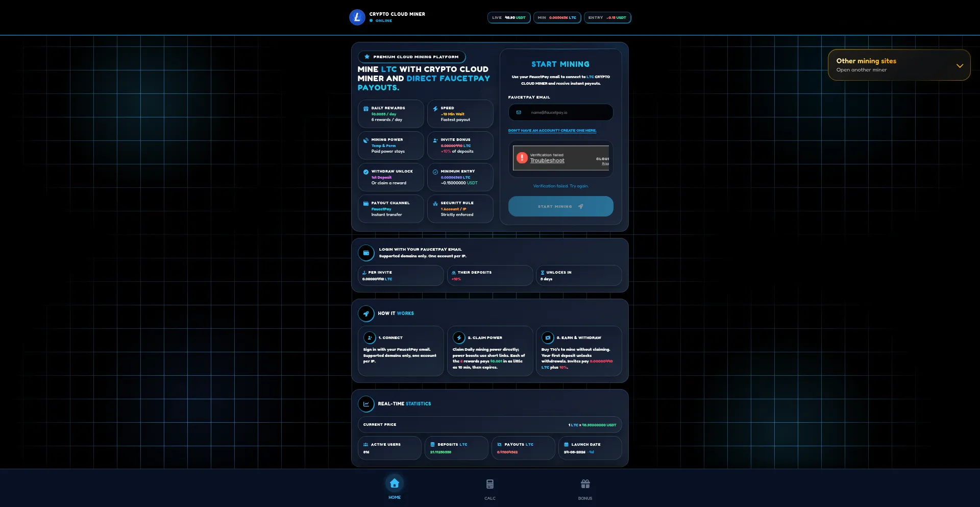Screen dimensions: 980x507
Task: Click the star icon in the Premium badge
Action: (x=367, y=57)
